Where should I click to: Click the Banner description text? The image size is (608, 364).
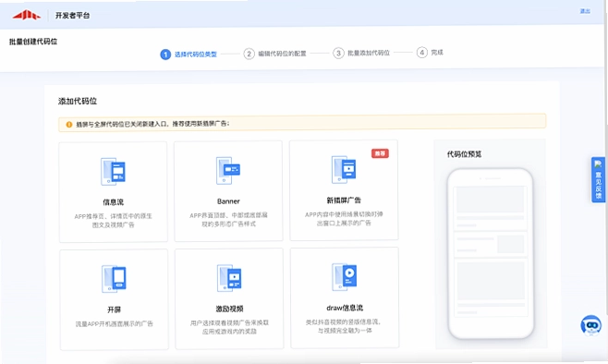(x=228, y=219)
